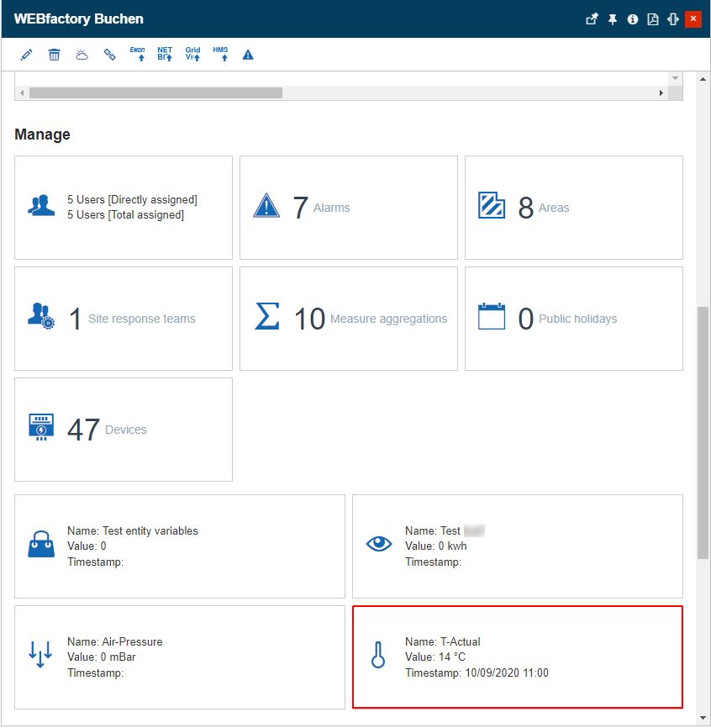Viewport: 711px width, 728px height.
Task: Click the NET BI upload icon
Action: [x=165, y=55]
